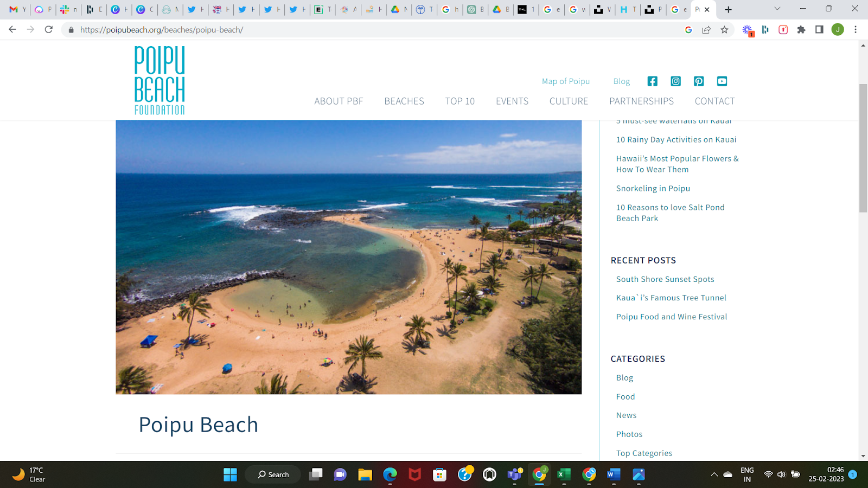Image resolution: width=868 pixels, height=488 pixels.
Task: Open a new browser tab
Action: [728, 9]
